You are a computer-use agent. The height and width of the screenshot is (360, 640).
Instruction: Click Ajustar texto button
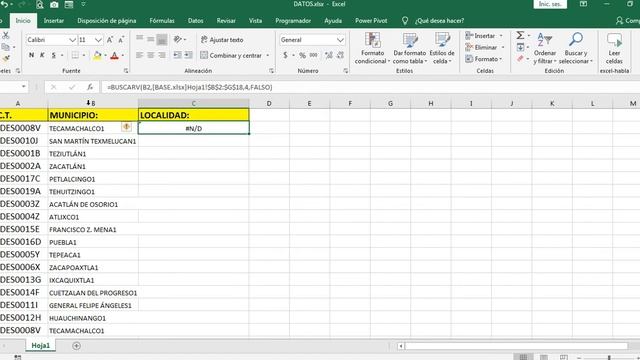pos(222,40)
